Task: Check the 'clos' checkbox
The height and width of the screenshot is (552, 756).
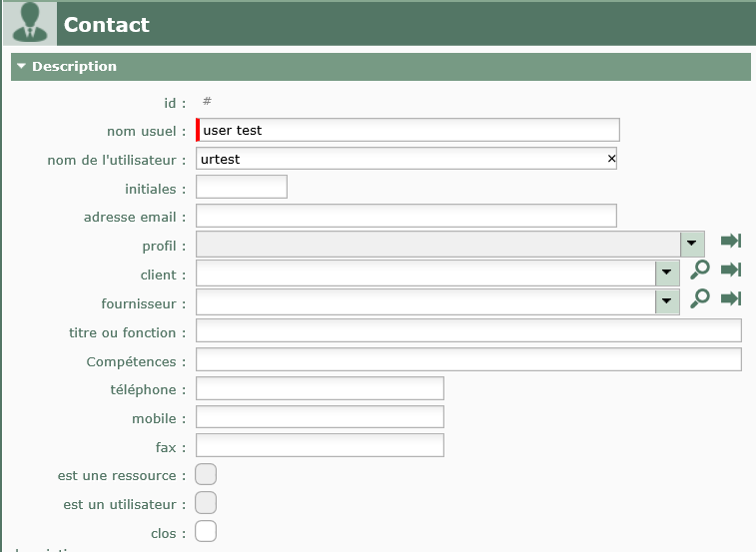Action: point(206,532)
